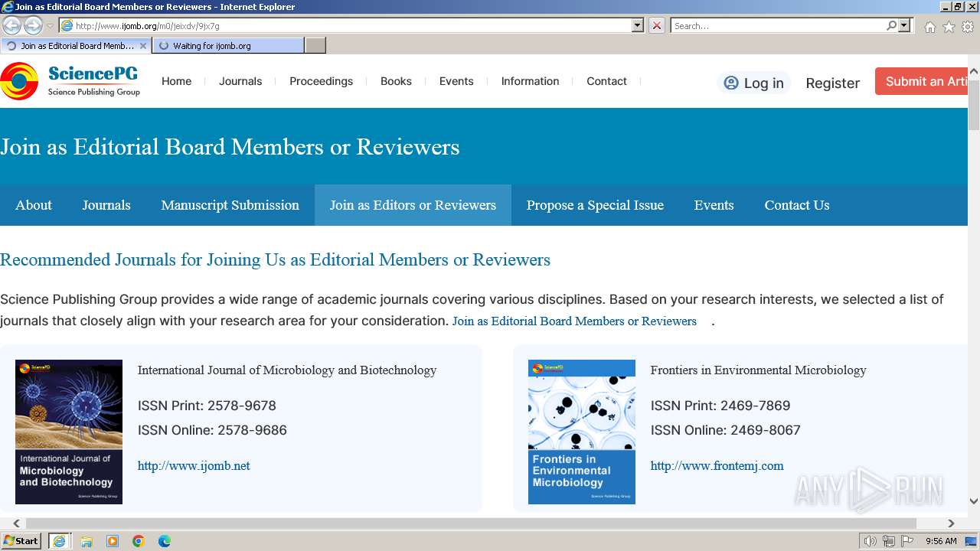Select Events in the blue navbar

point(714,205)
